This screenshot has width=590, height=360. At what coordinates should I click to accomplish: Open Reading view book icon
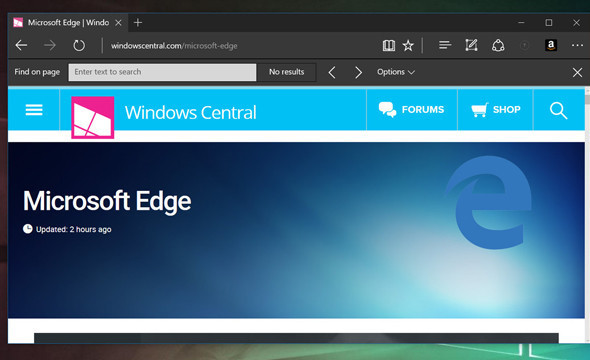[389, 46]
